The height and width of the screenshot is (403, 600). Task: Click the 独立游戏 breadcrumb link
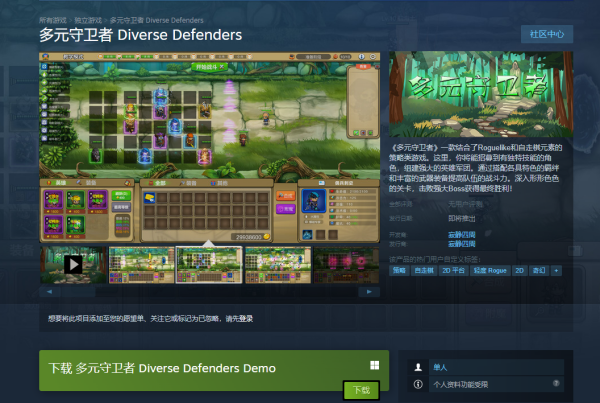[88, 20]
